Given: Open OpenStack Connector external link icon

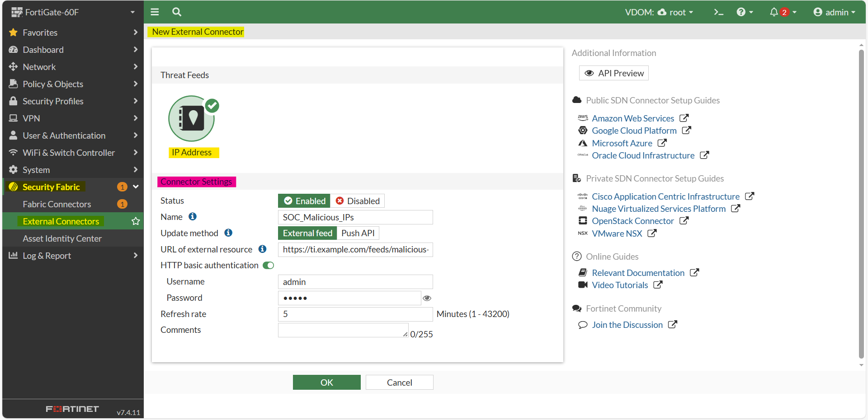Looking at the screenshot, I should pyautogui.click(x=684, y=221).
